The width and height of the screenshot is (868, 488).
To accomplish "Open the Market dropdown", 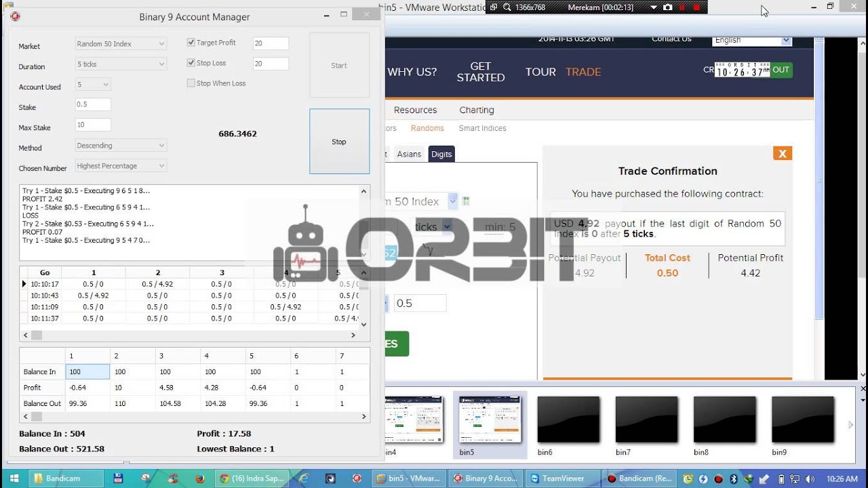I will tap(121, 43).
